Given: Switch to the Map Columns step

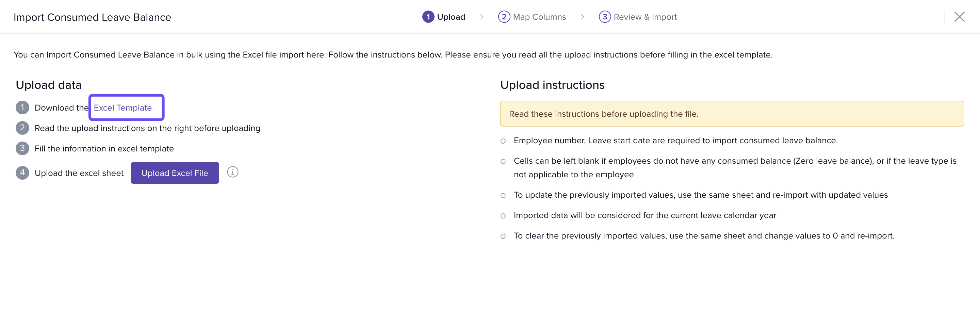Looking at the screenshot, I should 539,17.
